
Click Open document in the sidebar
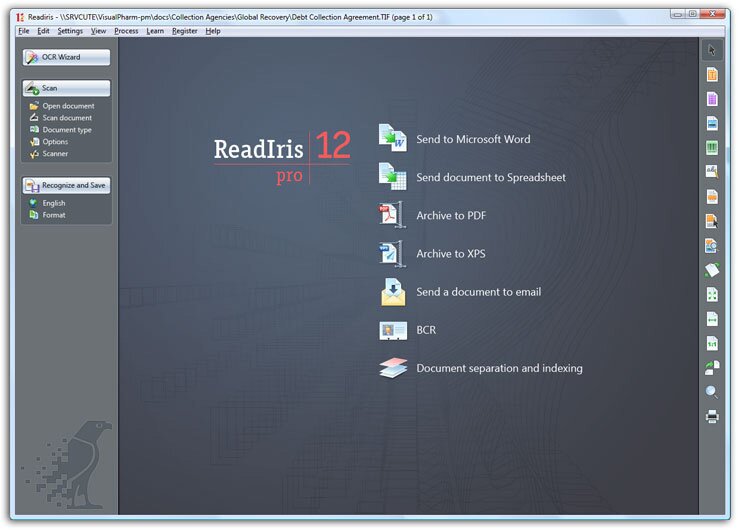62,106
